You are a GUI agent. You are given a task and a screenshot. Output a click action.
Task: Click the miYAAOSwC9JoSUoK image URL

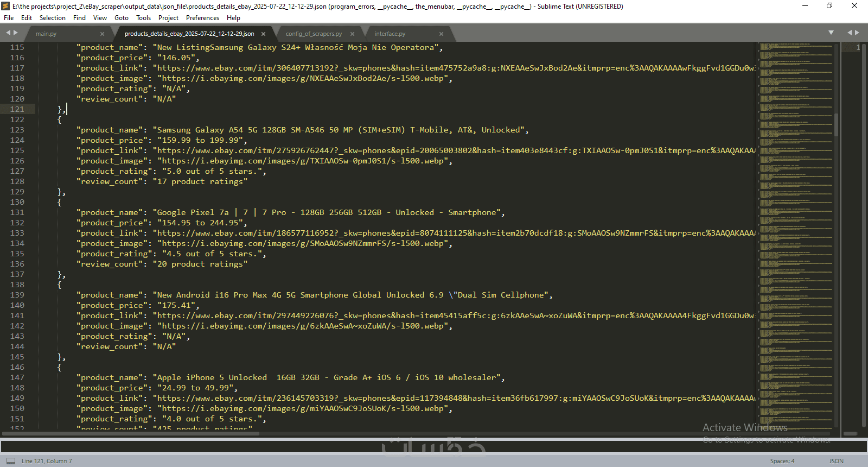tap(303, 408)
